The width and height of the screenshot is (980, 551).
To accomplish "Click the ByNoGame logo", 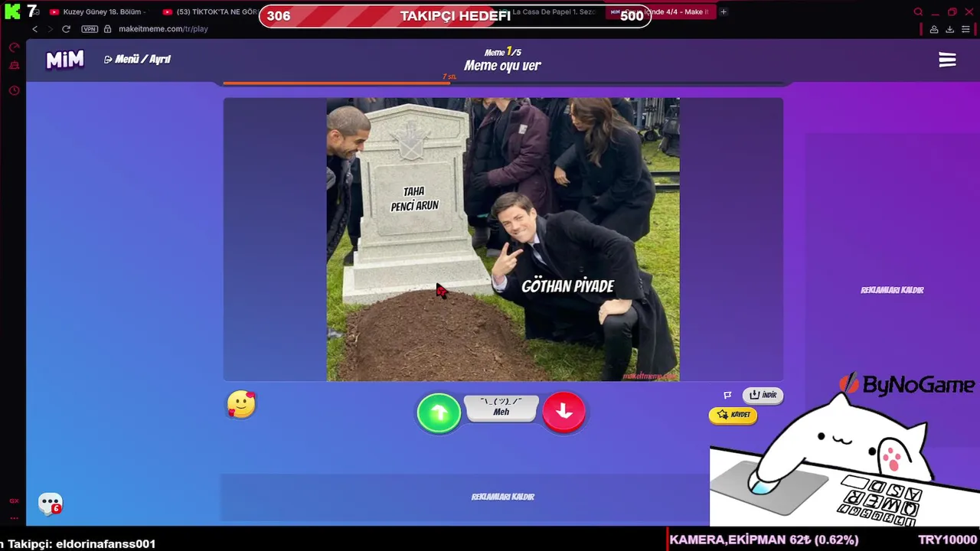I will click(x=908, y=385).
